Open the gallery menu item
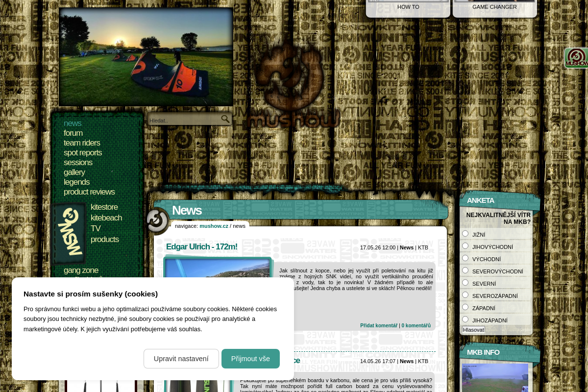Image resolution: width=588 pixels, height=392 pixels. [x=74, y=172]
